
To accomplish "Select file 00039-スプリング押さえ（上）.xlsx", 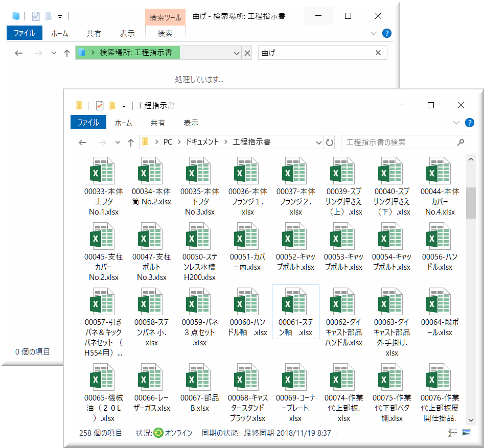I will tap(343, 186).
